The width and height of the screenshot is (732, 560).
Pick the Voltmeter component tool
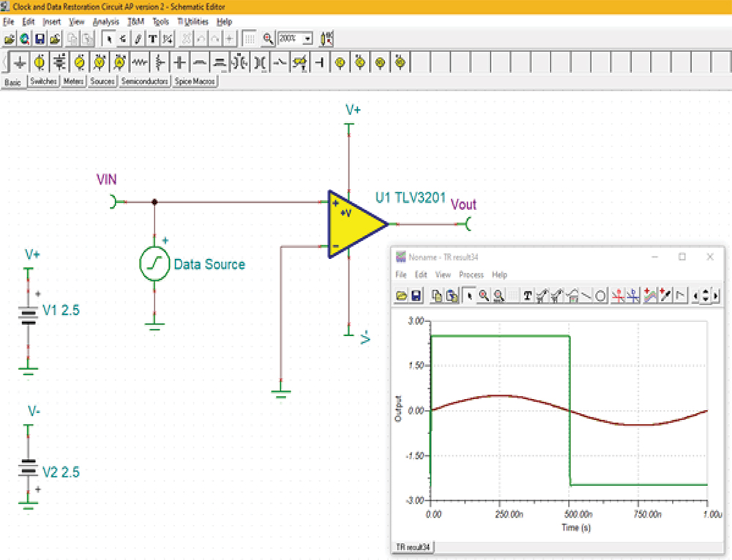point(100,62)
